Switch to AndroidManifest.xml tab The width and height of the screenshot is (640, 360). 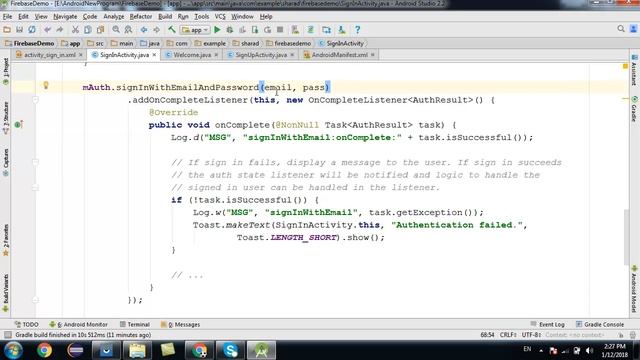click(x=339, y=55)
